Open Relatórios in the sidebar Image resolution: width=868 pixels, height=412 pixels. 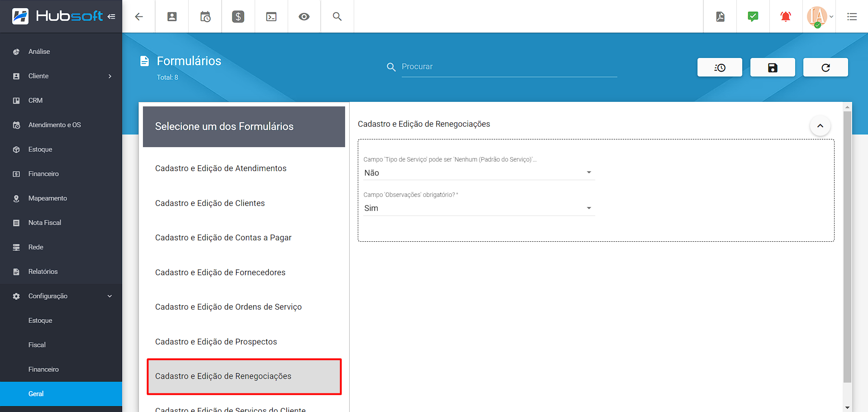[43, 272]
